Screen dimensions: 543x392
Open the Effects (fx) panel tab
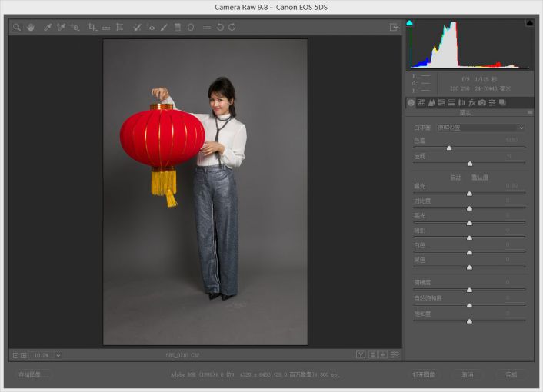pyautogui.click(x=472, y=102)
